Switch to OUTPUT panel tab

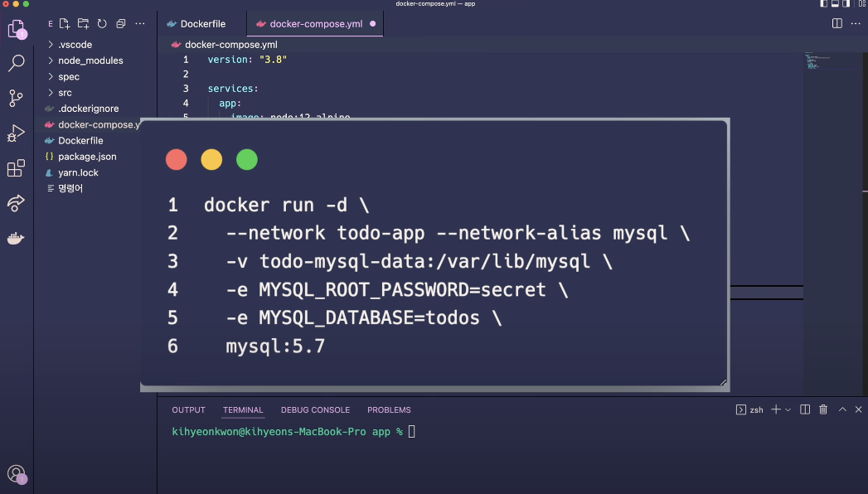pos(188,410)
